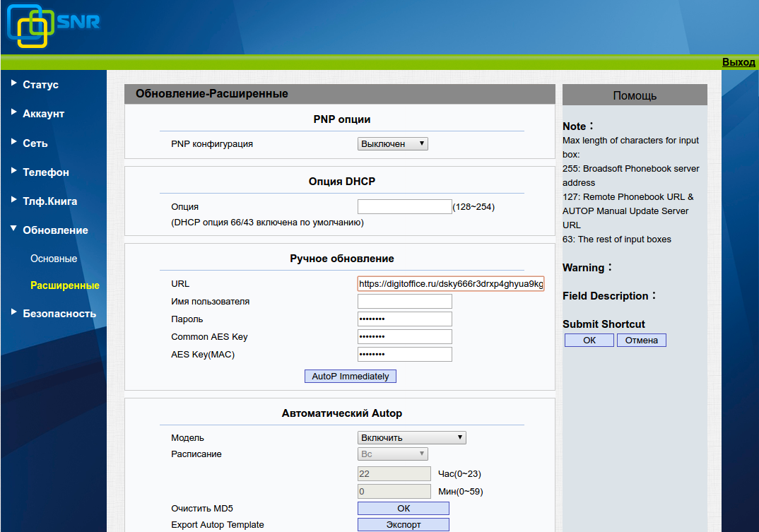759x532 pixels.
Task: Click the Ручное обновление heading
Action: pos(342,259)
